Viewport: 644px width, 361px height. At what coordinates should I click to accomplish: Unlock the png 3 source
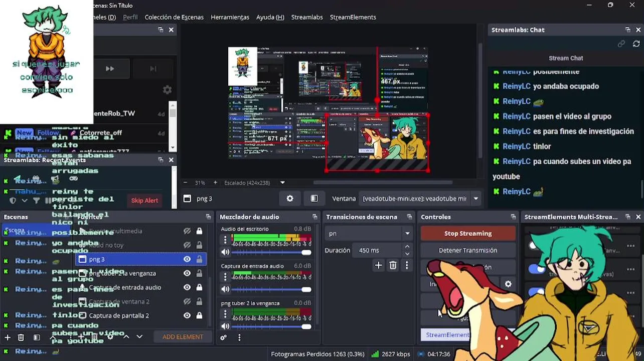199,259
